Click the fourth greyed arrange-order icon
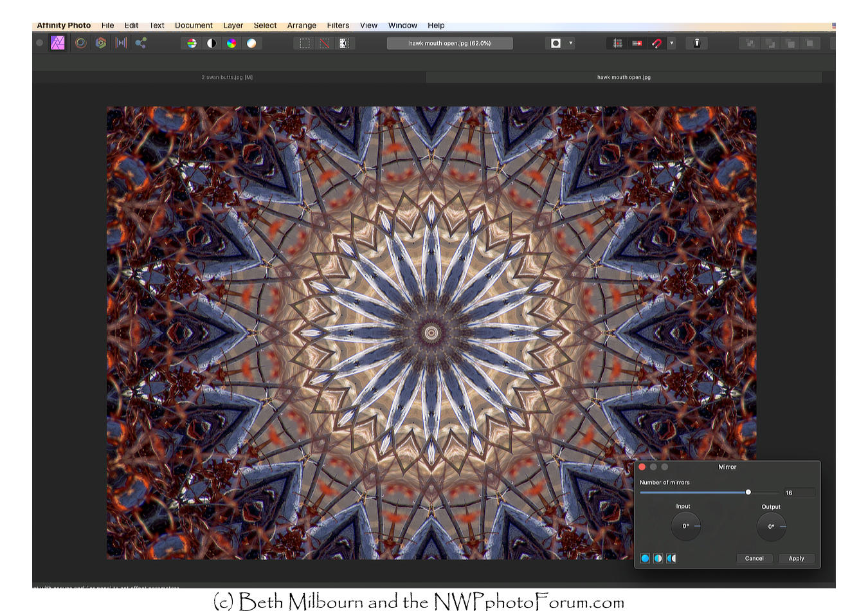Screen dimensions: 868x611 tap(809, 43)
